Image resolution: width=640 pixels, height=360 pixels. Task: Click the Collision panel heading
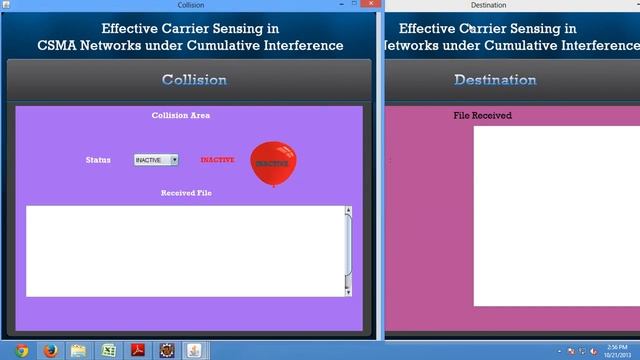[194, 80]
